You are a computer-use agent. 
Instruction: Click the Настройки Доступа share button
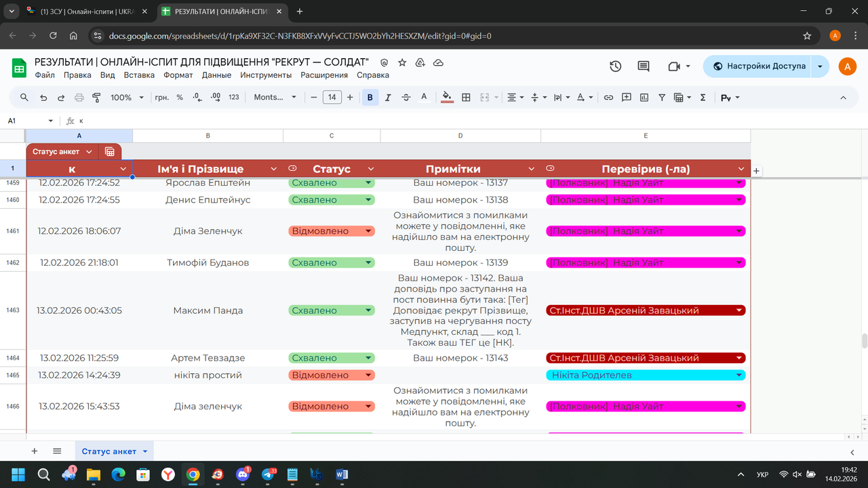pyautogui.click(x=758, y=66)
